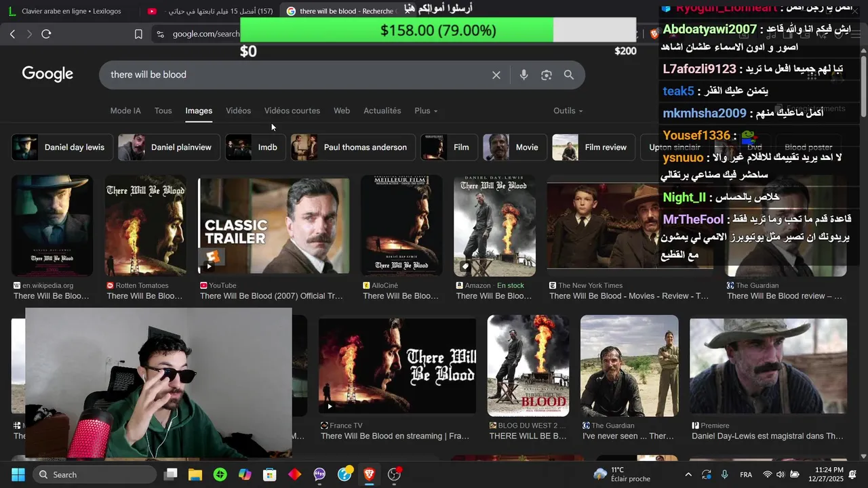Select the Film filter chip

pyautogui.click(x=449, y=147)
